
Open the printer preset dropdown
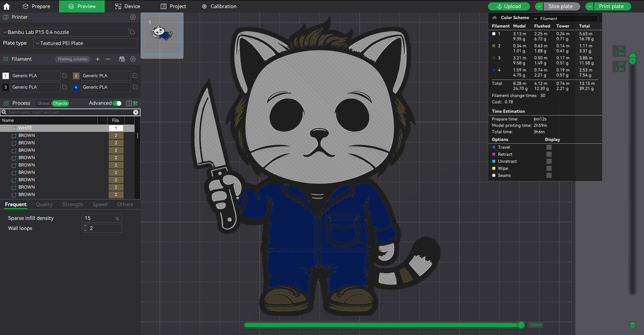point(65,32)
